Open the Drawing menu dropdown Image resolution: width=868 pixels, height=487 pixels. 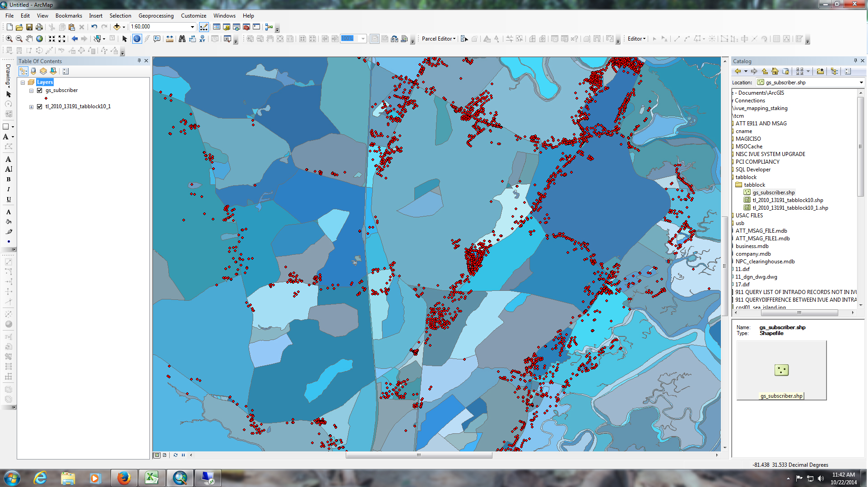click(8, 76)
